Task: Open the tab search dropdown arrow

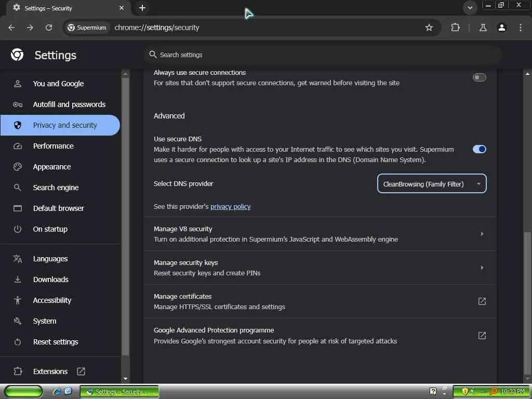Action: point(470,8)
